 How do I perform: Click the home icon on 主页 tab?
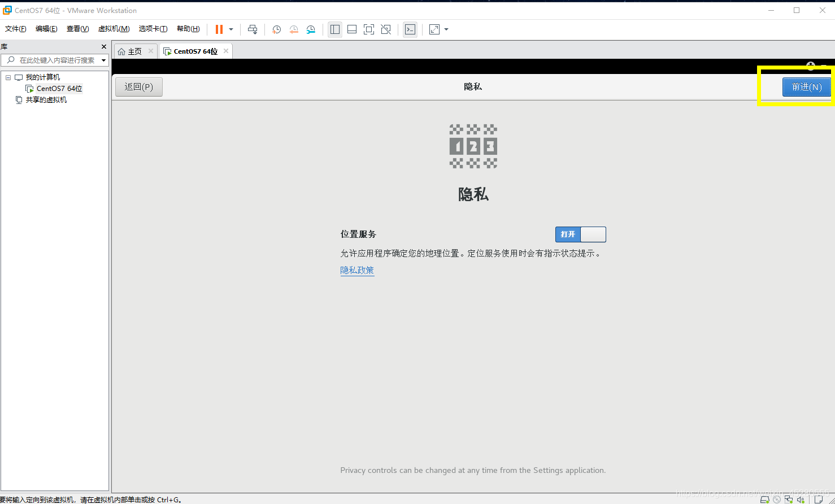point(121,51)
